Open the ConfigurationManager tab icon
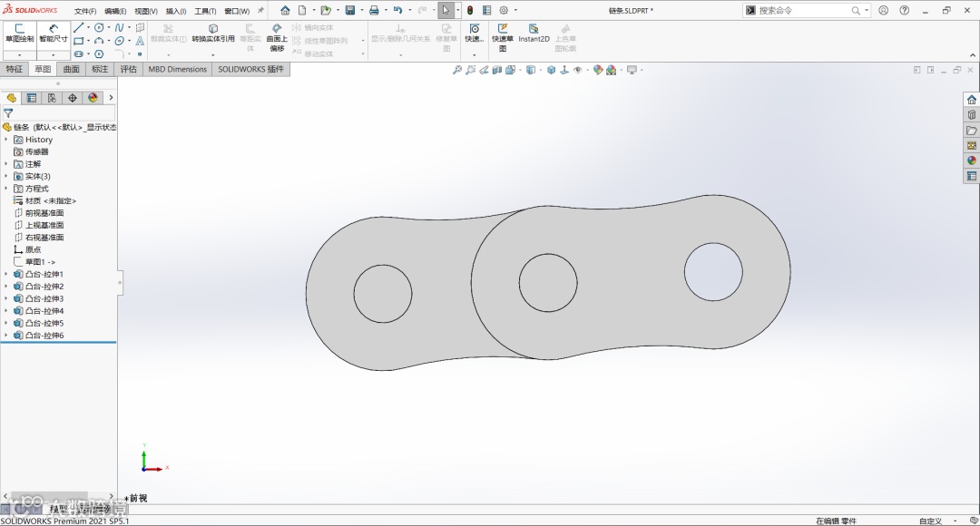980x526 pixels. [x=52, y=98]
